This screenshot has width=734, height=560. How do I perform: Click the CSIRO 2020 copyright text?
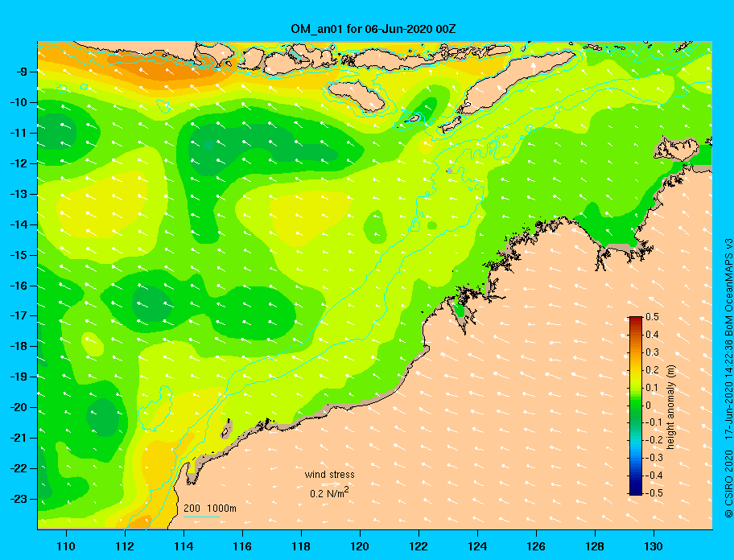coord(728,484)
